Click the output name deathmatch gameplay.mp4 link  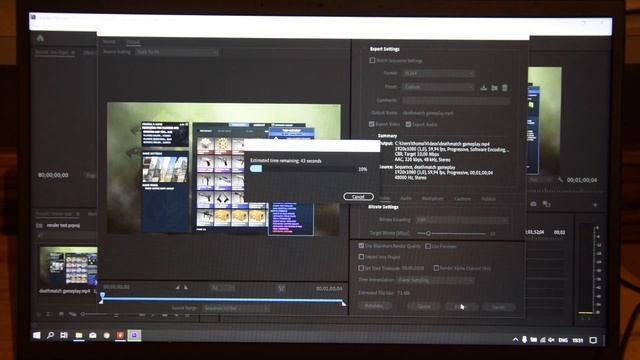point(427,113)
